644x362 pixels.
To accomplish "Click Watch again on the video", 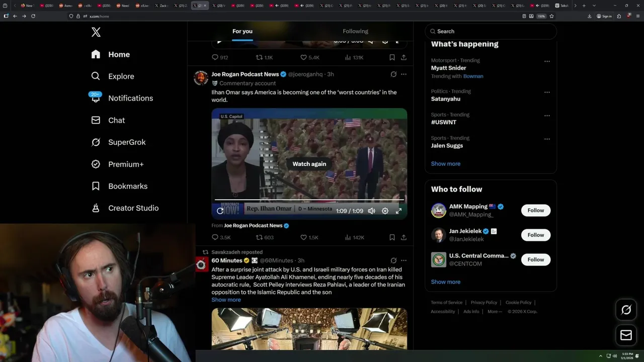I will (x=309, y=164).
